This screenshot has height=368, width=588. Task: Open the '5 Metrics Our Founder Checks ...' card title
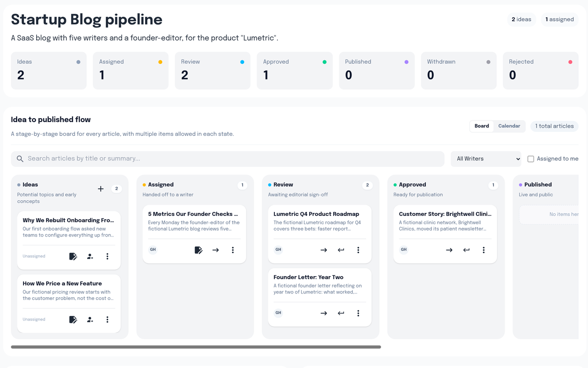(x=193, y=214)
